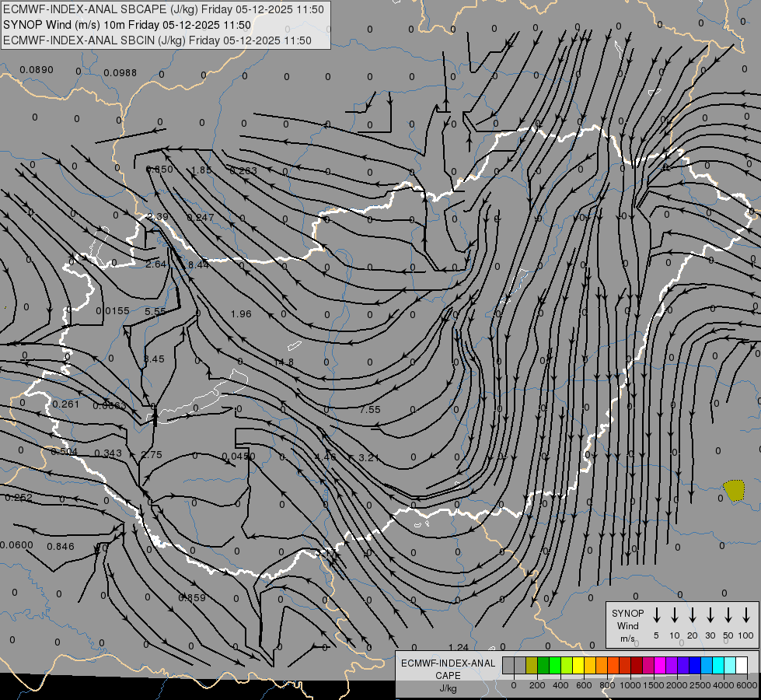Click the 0.0155 value on the map

coord(113,311)
